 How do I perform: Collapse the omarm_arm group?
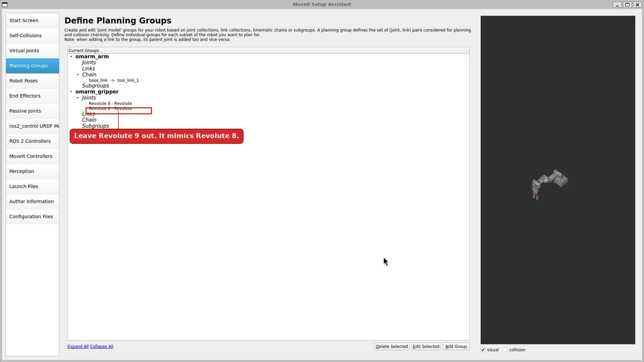(71, 57)
